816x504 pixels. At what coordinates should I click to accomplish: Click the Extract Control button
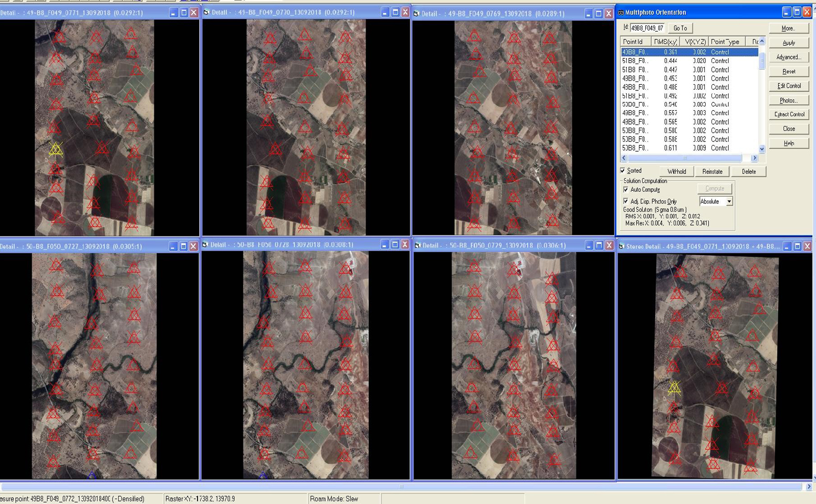pos(789,115)
